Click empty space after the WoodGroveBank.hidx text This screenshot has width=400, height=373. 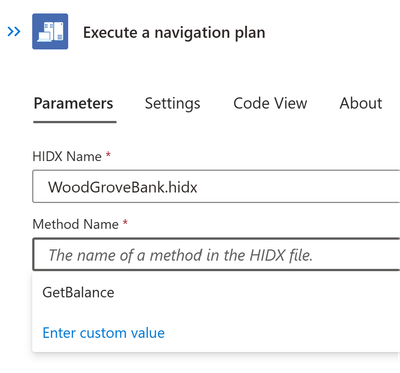(298, 187)
